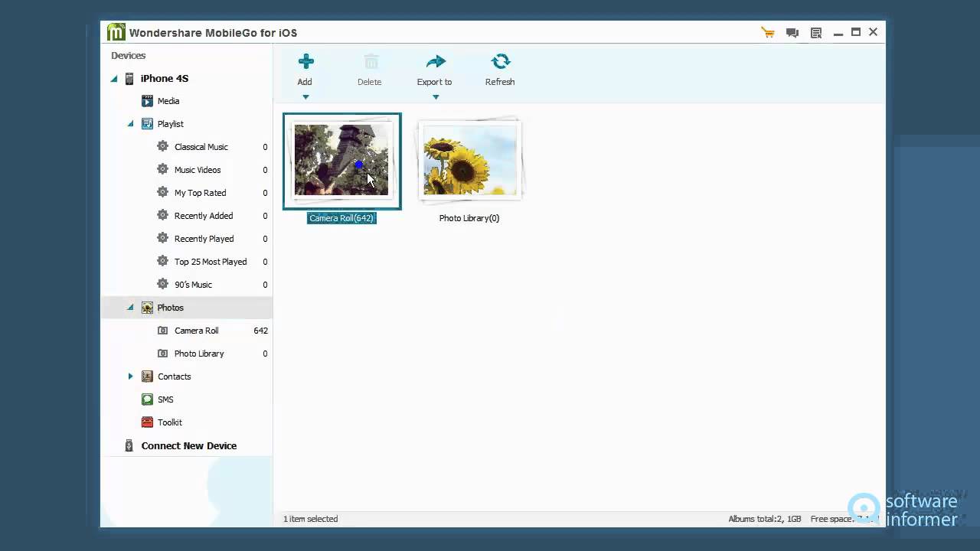980x551 pixels.
Task: Click the 642 count beside Camera Roll
Action: [x=261, y=331]
